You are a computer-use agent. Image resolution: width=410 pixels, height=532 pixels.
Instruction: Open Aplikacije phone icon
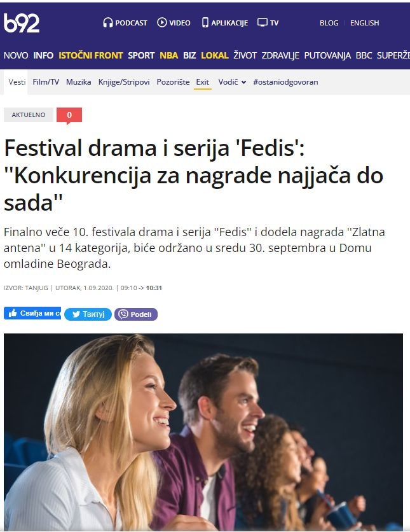pyautogui.click(x=205, y=23)
